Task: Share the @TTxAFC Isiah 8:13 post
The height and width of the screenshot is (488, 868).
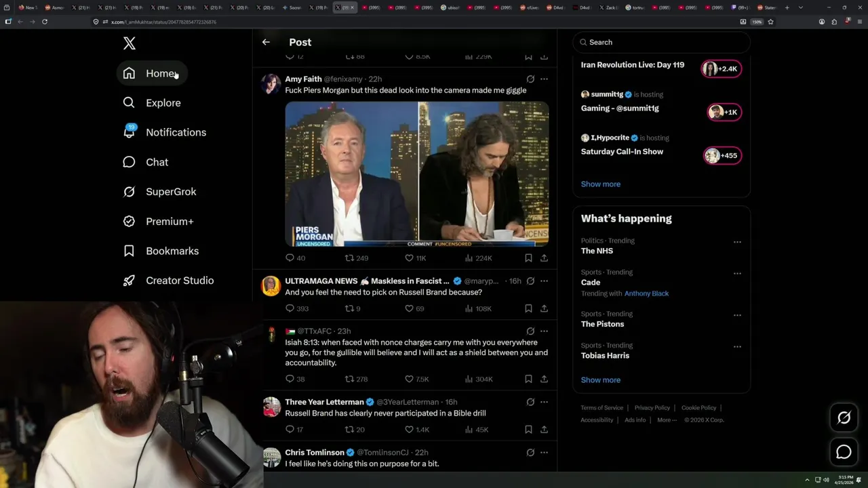Action: 544,379
